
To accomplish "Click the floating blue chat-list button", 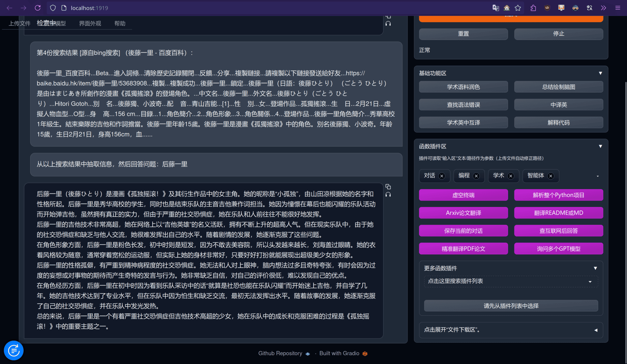I will coord(14,351).
